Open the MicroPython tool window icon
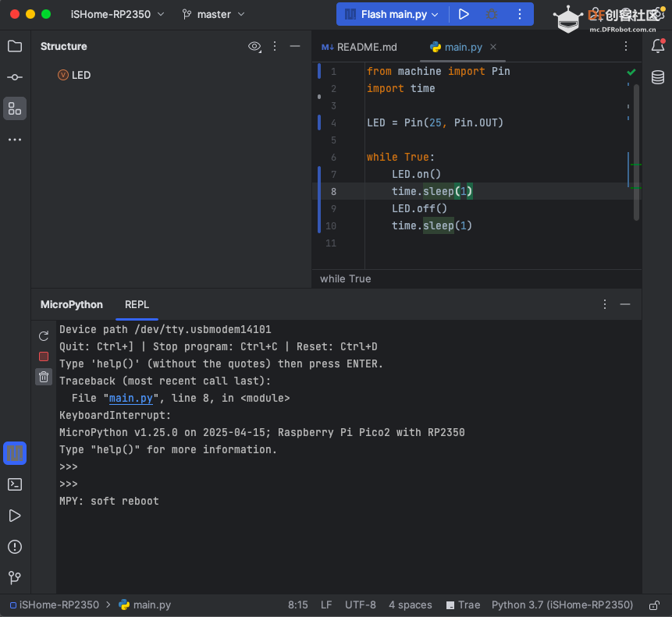The height and width of the screenshot is (617, 672). pyautogui.click(x=15, y=453)
